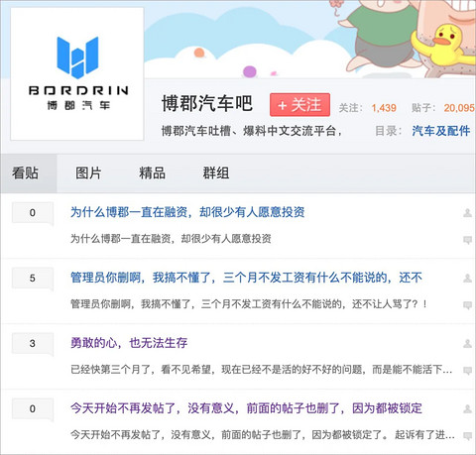Click author icon of 勇敢的心 post
The image size is (476, 455).
467,344
